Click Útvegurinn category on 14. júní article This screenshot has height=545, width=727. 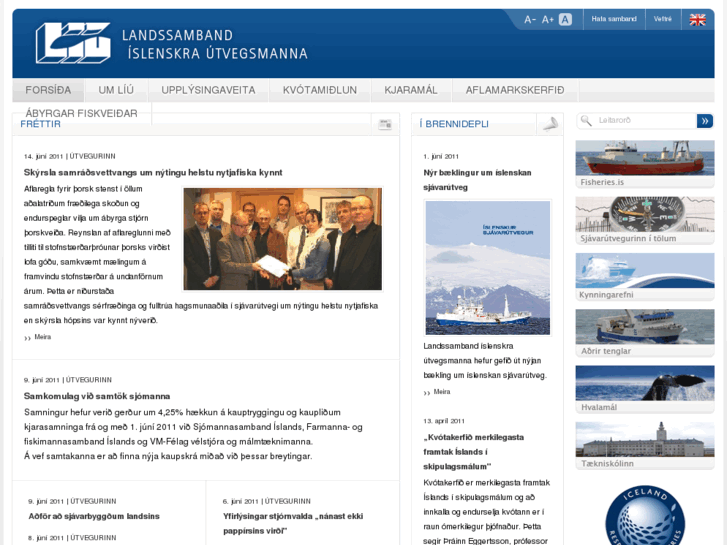[92, 156]
